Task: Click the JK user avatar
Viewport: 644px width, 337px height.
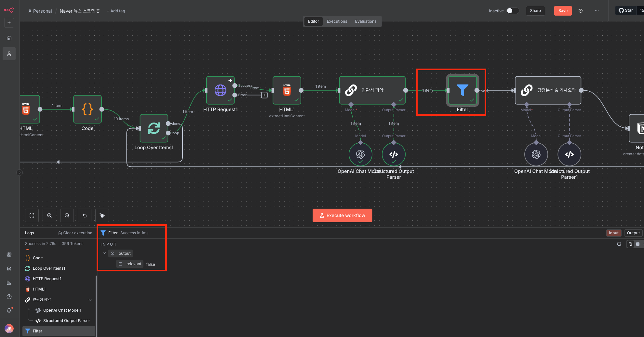Action: click(x=9, y=329)
